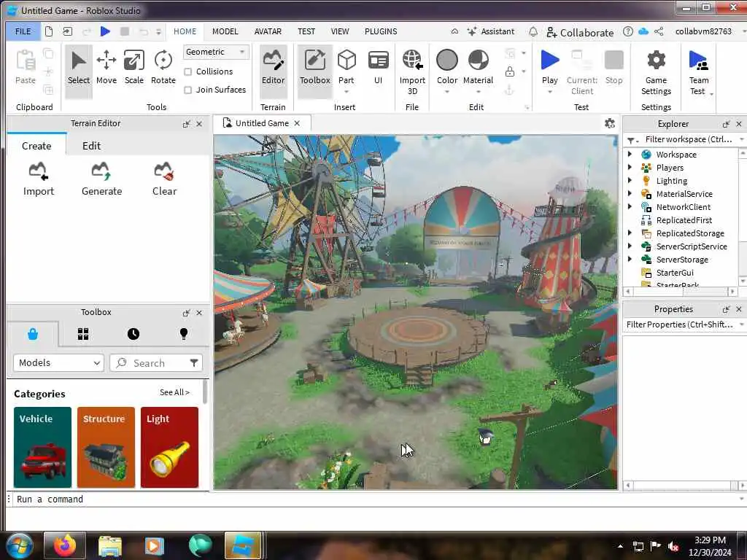Screen dimensions: 747x560
Task: Activate the Rotate tool
Action: coord(163,68)
